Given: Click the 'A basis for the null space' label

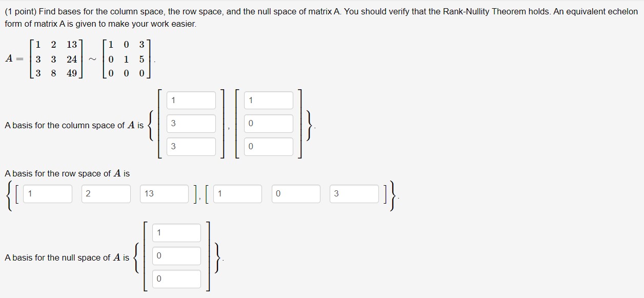Looking at the screenshot, I should [67, 257].
